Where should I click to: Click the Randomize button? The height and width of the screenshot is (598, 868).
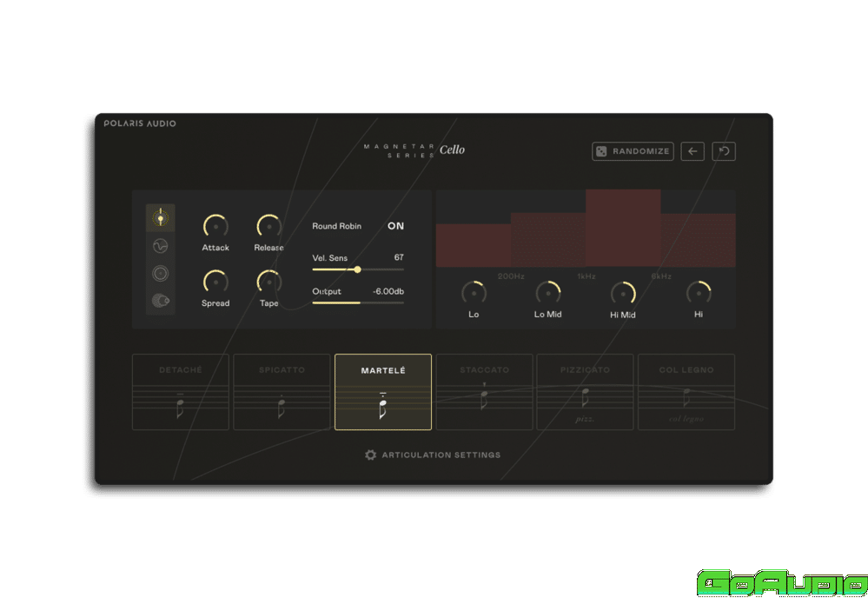(x=633, y=151)
